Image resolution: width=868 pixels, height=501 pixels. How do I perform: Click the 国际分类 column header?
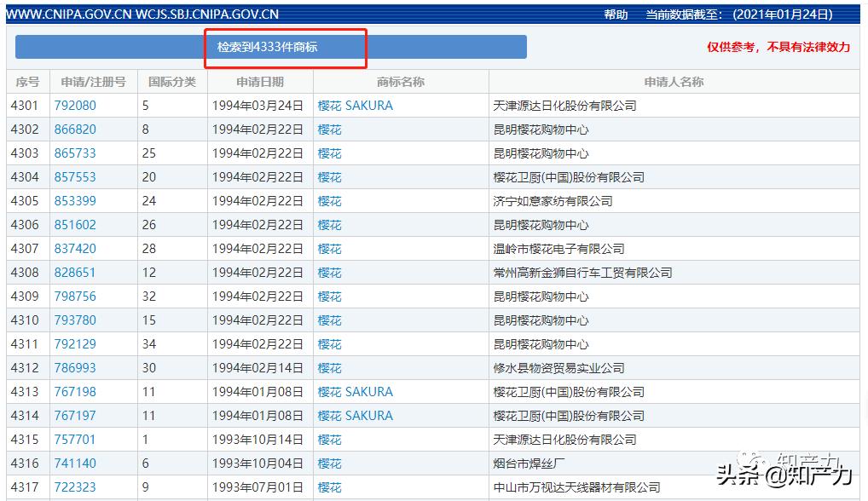tap(172, 82)
